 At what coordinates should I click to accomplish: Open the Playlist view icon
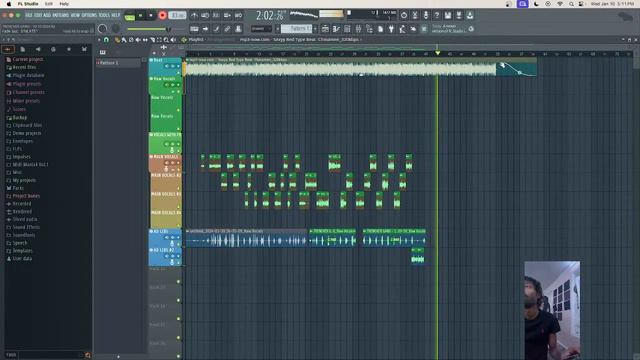[325, 29]
